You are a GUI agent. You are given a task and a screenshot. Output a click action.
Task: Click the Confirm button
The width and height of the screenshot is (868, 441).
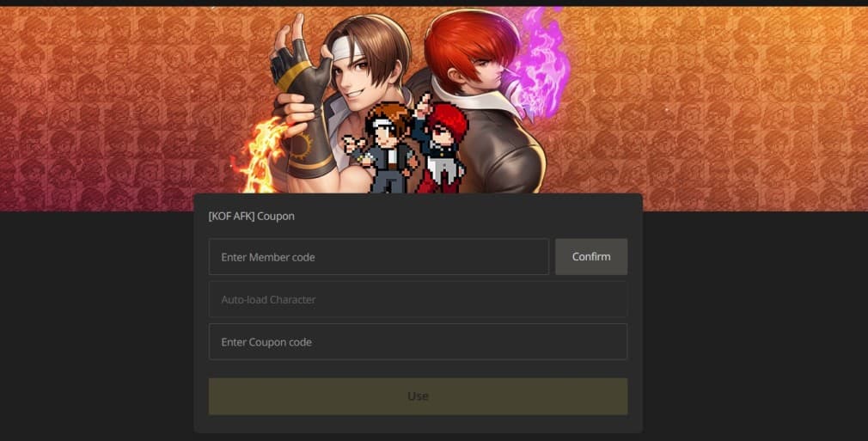(591, 256)
